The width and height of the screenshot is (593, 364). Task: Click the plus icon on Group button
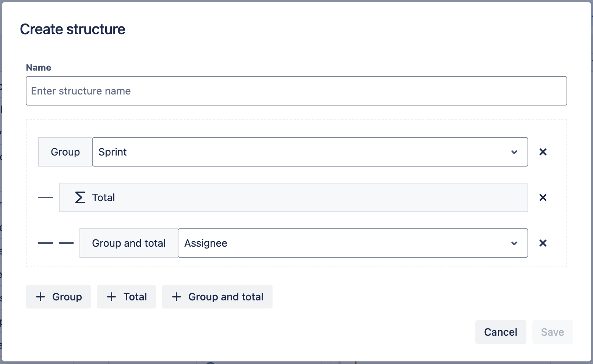pyautogui.click(x=40, y=297)
